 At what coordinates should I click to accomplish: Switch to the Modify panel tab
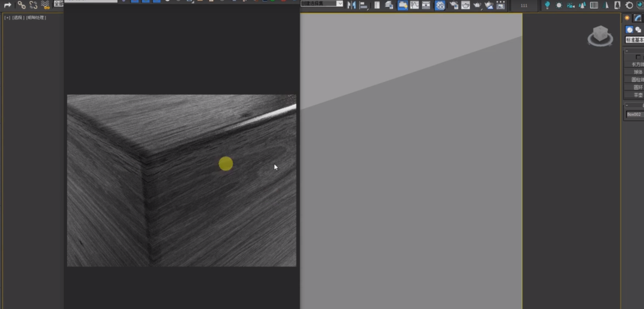638,18
